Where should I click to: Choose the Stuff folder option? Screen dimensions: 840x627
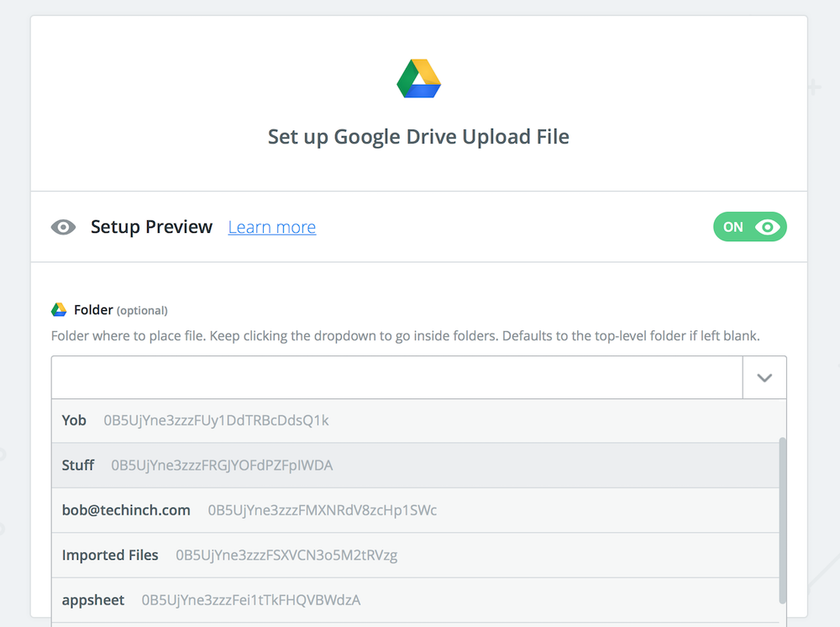click(x=415, y=465)
